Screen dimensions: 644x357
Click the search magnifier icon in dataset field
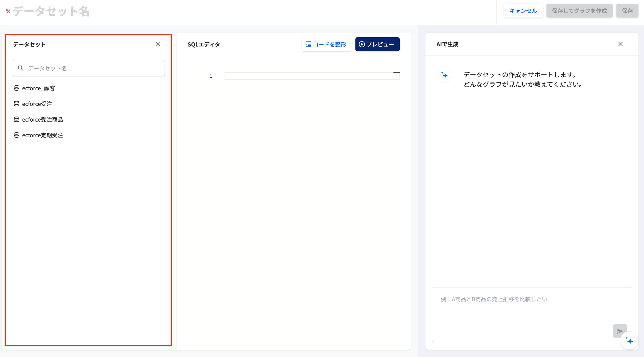pyautogui.click(x=21, y=68)
